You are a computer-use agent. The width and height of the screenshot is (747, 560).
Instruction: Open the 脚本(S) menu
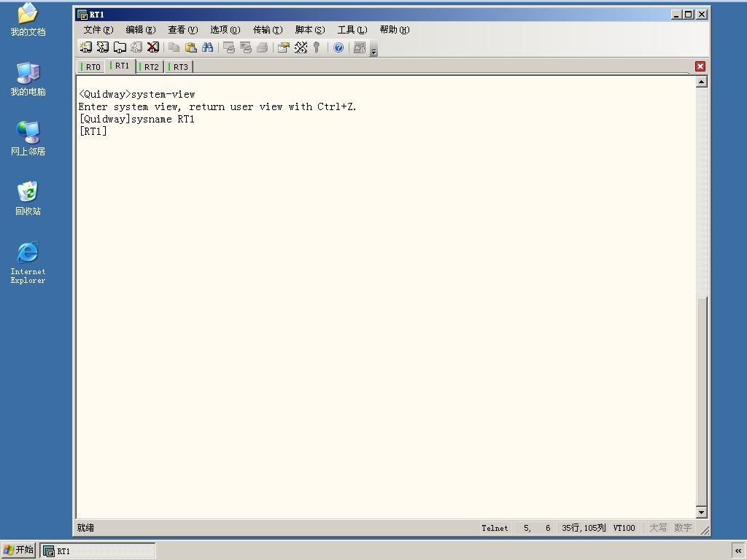(x=310, y=29)
